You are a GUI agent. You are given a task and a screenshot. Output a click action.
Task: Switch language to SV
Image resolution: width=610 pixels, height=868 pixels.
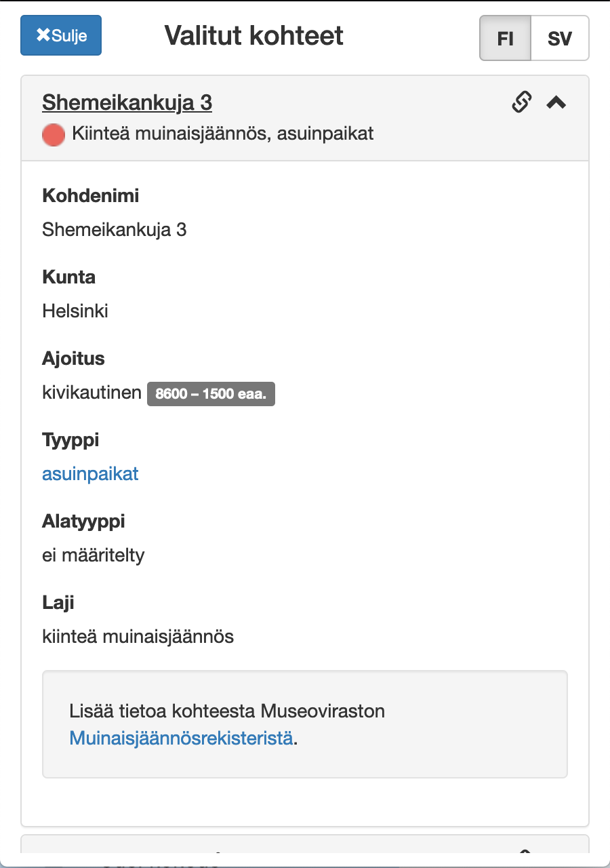click(560, 39)
